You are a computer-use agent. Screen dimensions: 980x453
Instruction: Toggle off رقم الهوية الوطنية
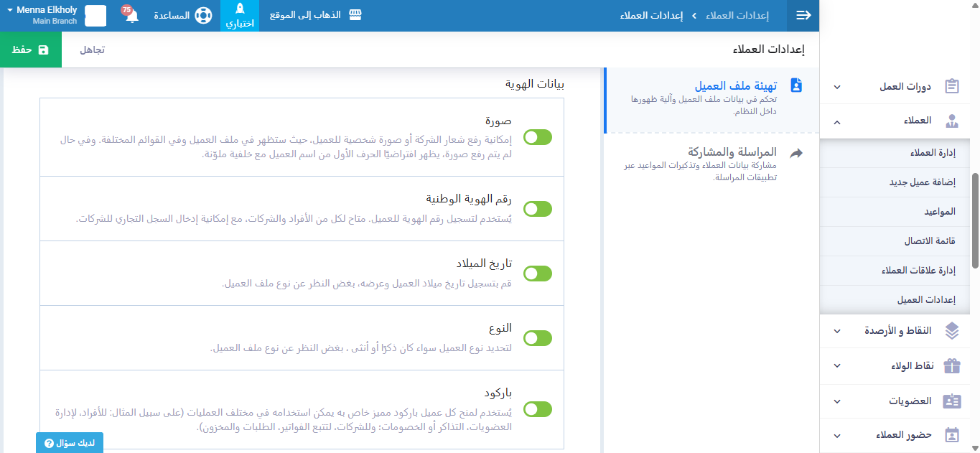pos(538,209)
